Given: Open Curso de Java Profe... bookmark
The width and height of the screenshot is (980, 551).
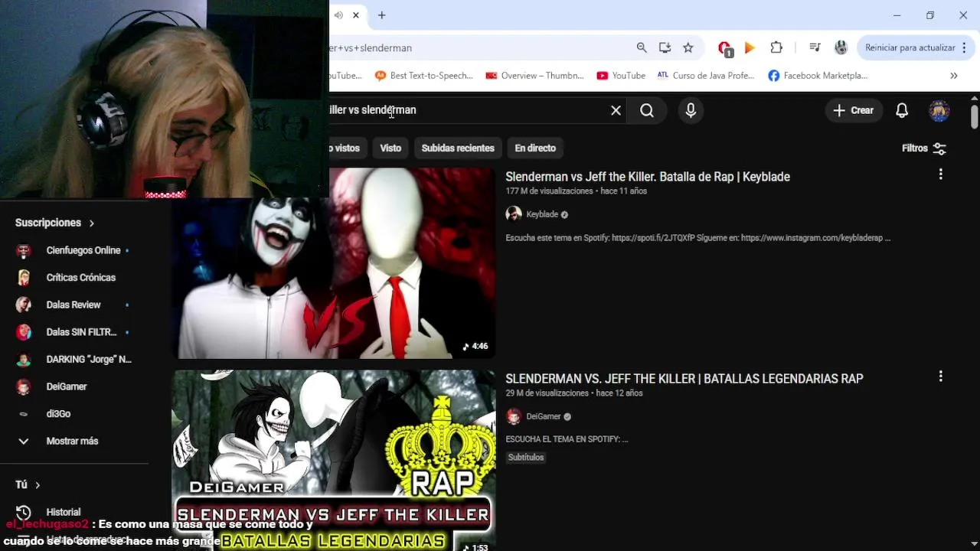Looking at the screenshot, I should pyautogui.click(x=705, y=76).
